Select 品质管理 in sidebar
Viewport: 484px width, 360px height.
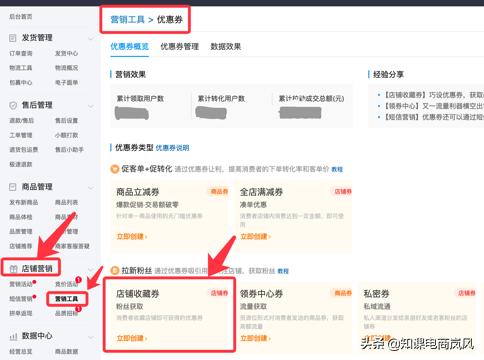pyautogui.click(x=21, y=232)
